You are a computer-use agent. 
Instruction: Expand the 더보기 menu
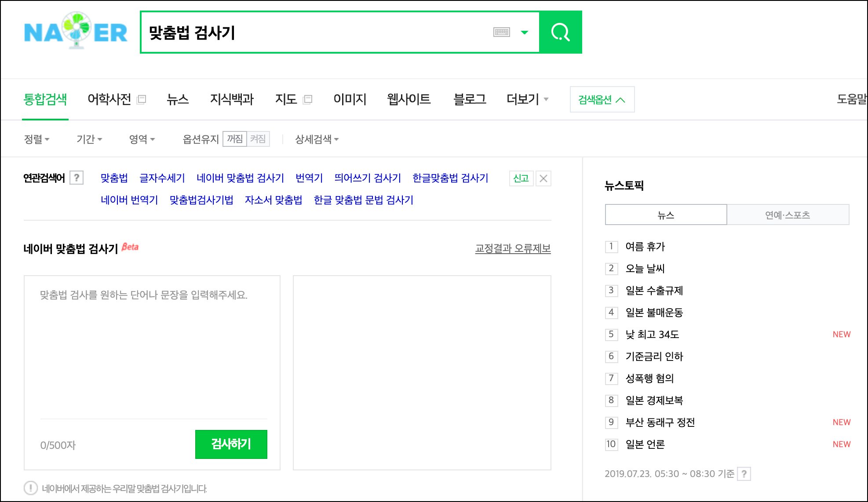pyautogui.click(x=527, y=99)
